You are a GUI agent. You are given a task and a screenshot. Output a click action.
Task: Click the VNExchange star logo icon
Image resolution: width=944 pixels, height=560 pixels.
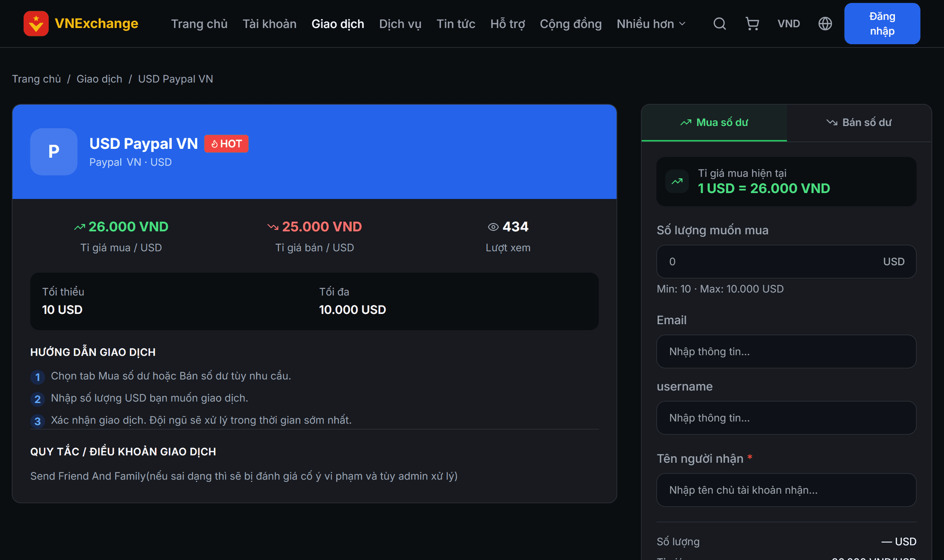point(36,24)
